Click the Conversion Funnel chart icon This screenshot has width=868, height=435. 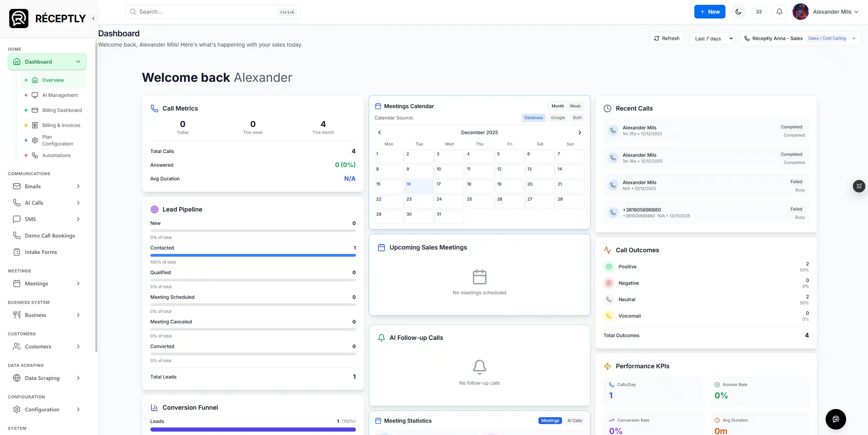pyautogui.click(x=155, y=408)
